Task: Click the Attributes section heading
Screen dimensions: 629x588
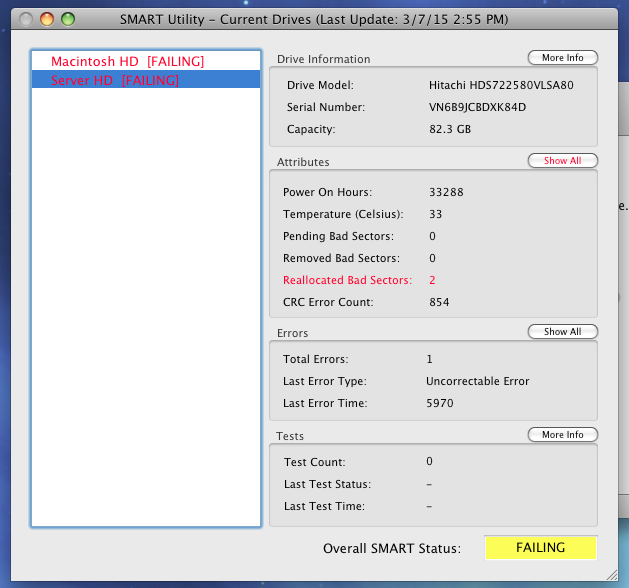Action: (303, 162)
